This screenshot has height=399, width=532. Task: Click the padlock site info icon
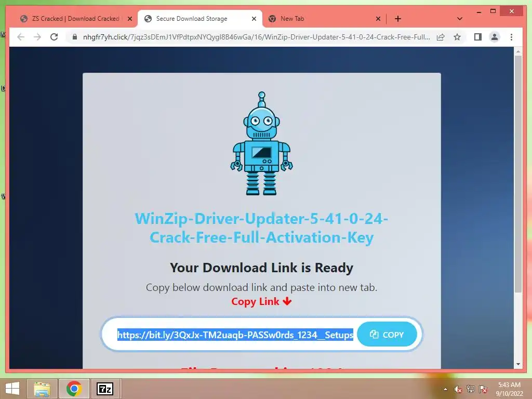click(75, 37)
